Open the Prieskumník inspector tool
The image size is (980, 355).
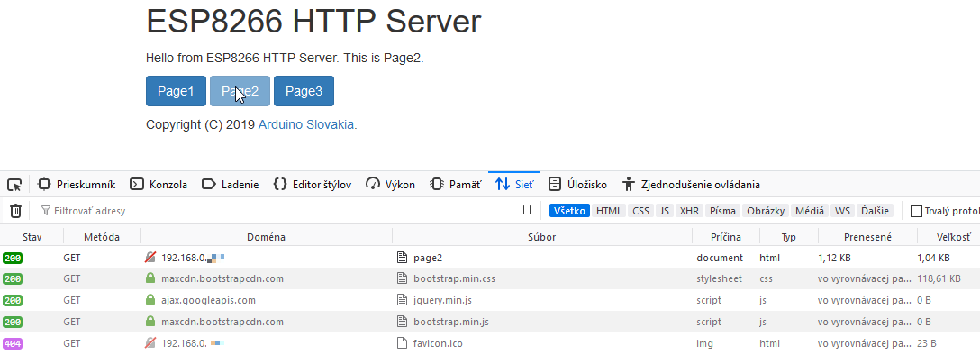(77, 185)
